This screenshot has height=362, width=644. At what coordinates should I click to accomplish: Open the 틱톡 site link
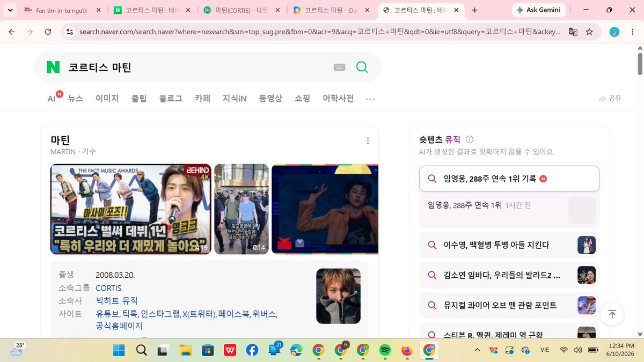[x=130, y=314]
